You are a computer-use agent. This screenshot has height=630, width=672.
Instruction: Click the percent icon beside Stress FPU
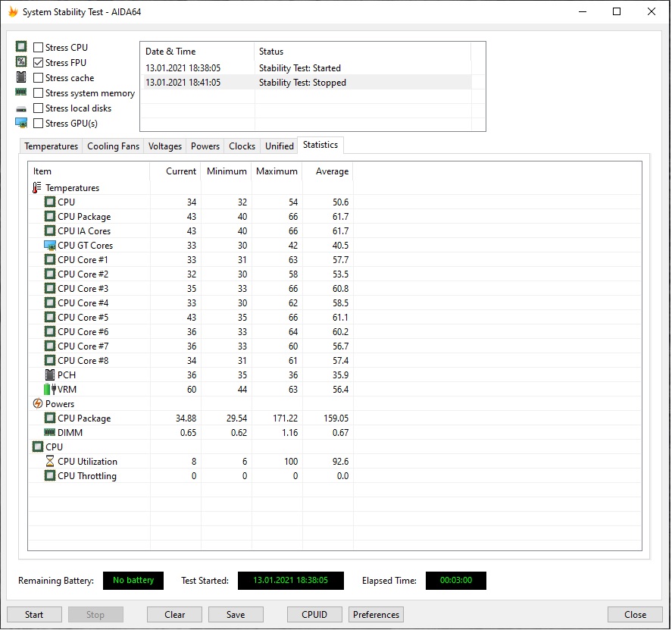tap(21, 61)
